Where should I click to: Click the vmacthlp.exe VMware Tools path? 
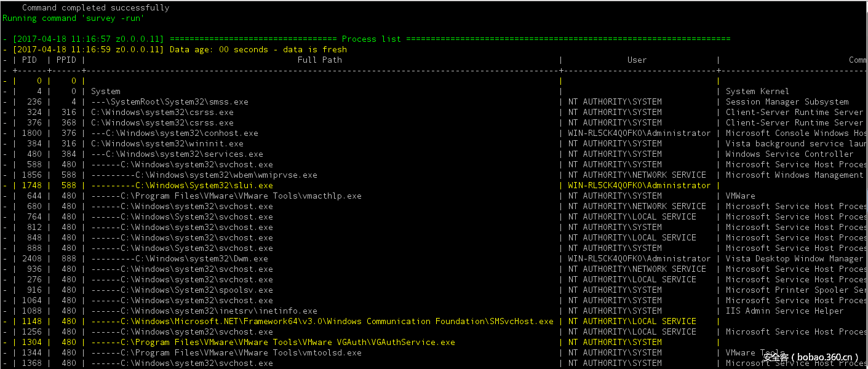pyautogui.click(x=226, y=196)
